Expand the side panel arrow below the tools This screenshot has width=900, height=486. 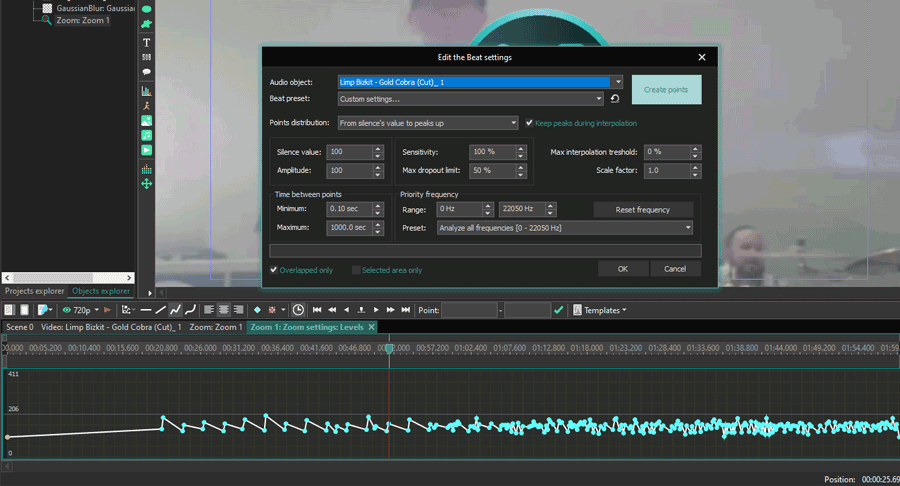[150, 293]
